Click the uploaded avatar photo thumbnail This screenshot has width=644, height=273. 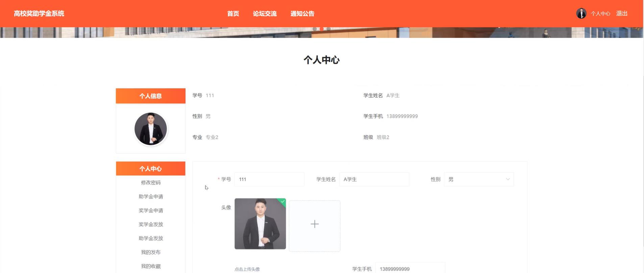[x=260, y=224]
